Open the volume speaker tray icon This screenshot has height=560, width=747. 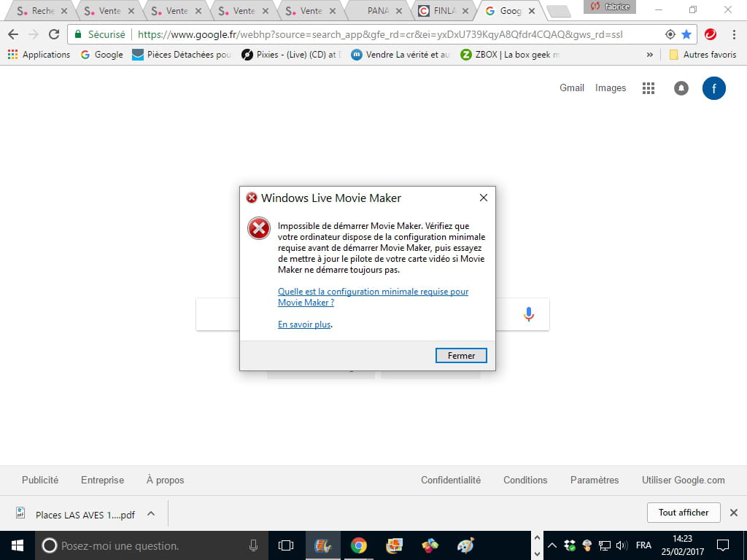coord(622,545)
